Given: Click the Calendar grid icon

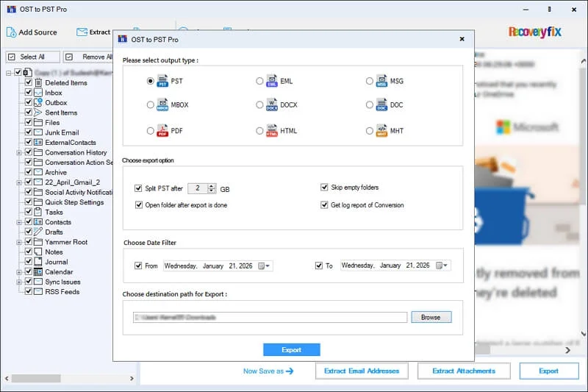Looking at the screenshot, I should point(38,271).
